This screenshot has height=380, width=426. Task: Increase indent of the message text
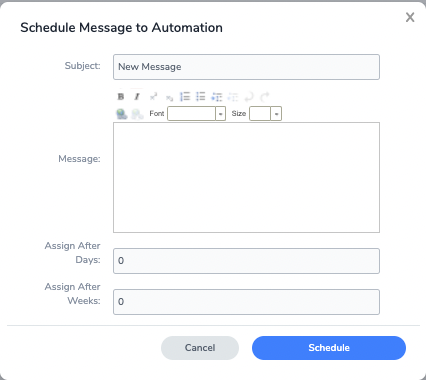click(x=217, y=97)
